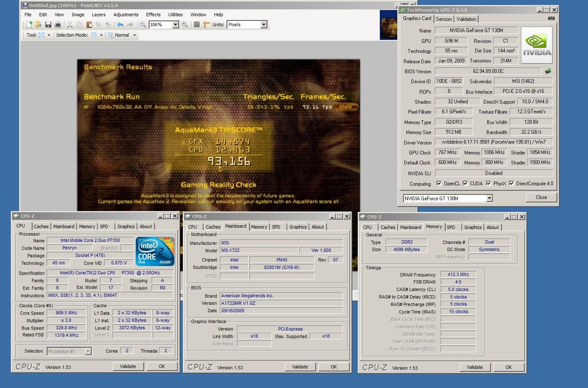This screenshot has width=588, height=388.
Task: Zoom out with the magnifier minus icon
Action: click(x=143, y=25)
